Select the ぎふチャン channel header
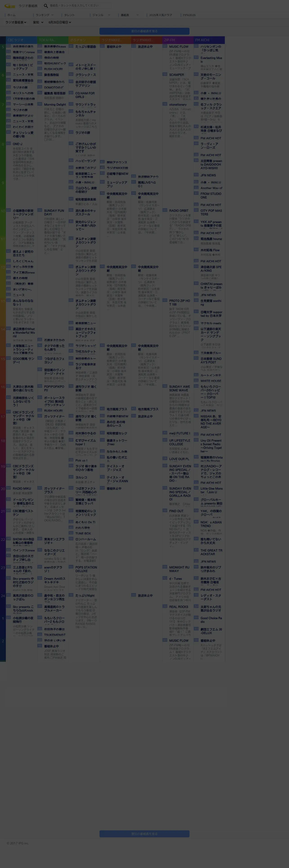289x868 pixels. coord(84,40)
